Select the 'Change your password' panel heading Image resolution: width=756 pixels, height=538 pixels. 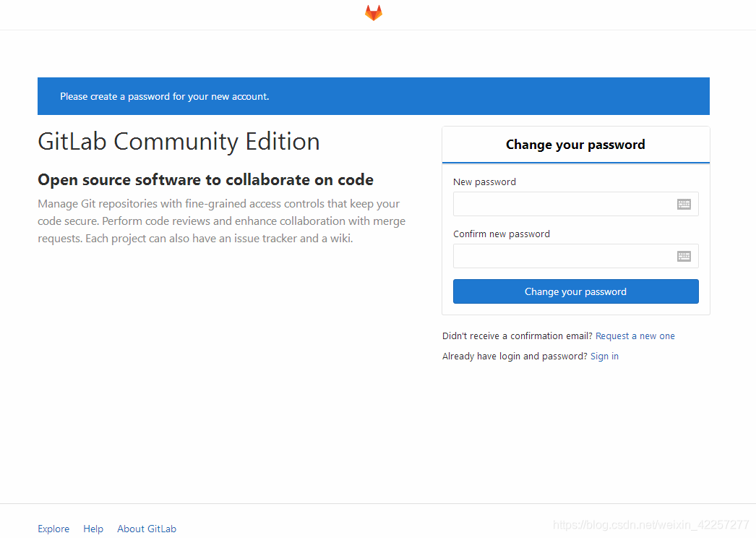[575, 145]
